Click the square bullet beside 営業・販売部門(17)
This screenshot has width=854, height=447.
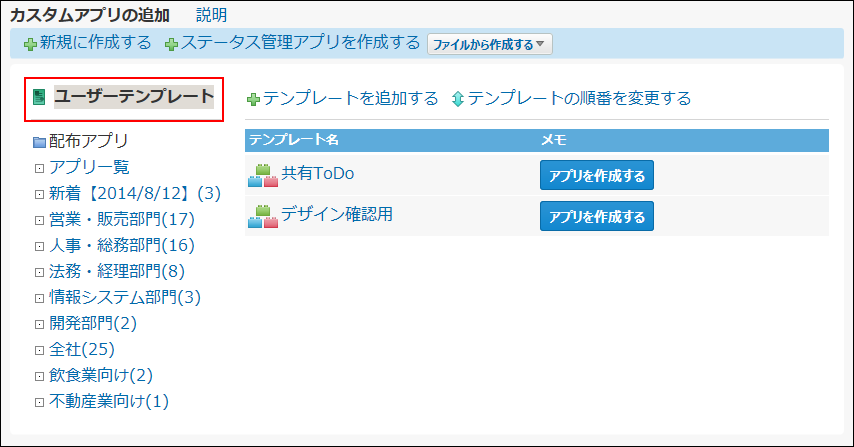pos(39,221)
